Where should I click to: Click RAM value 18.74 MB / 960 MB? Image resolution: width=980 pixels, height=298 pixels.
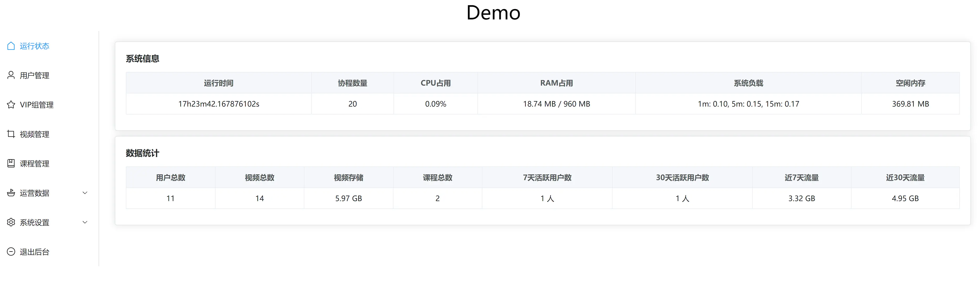(x=557, y=104)
